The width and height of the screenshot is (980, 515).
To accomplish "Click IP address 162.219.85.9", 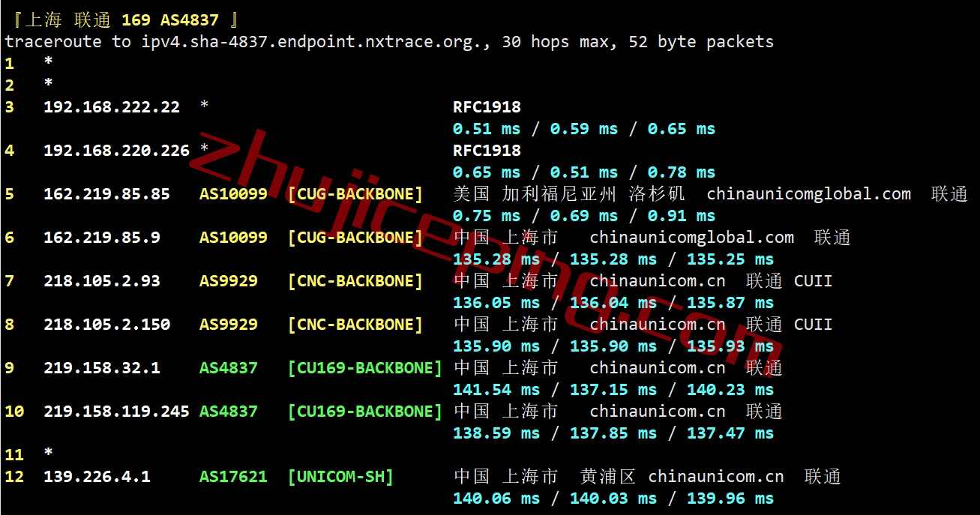I will [102, 238].
